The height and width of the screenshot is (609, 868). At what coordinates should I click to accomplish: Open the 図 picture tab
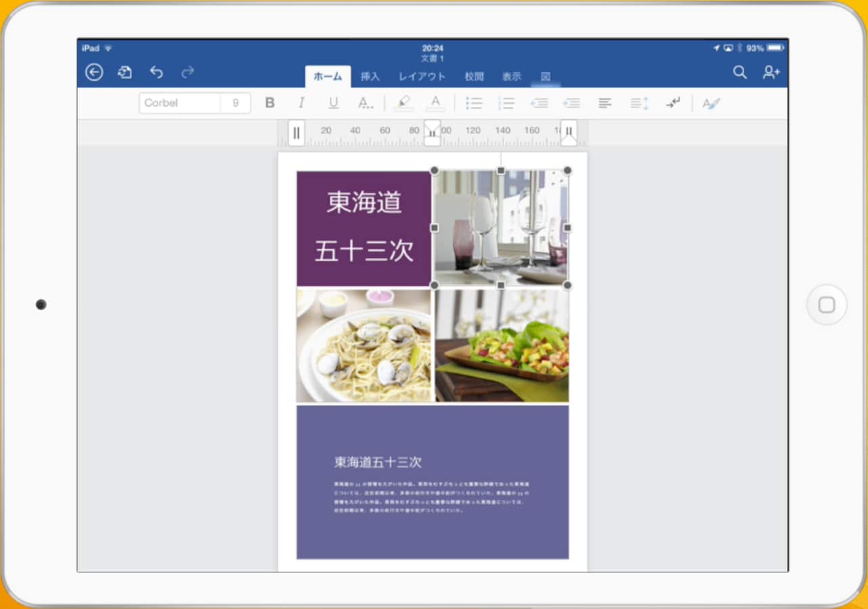coord(545,78)
